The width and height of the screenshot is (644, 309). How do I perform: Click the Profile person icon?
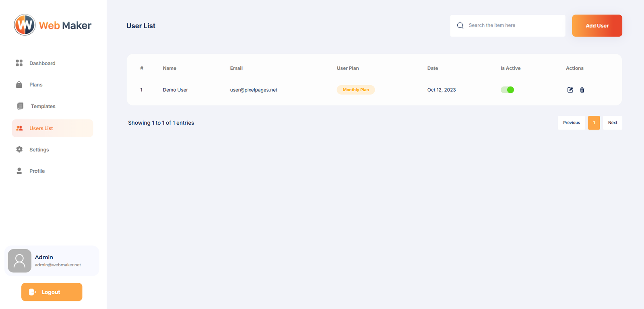coord(19,171)
